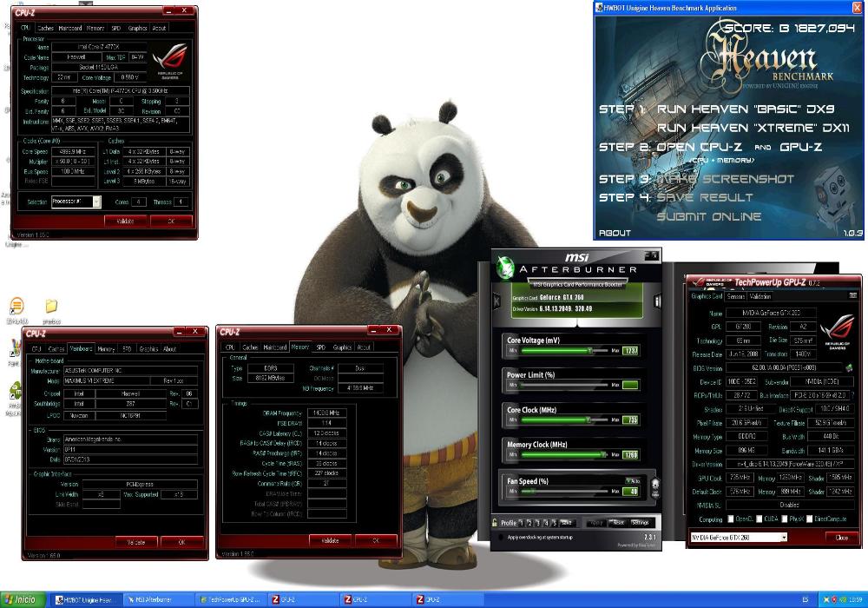Open the Paint shortcut on the desktop

pyautogui.click(x=15, y=348)
